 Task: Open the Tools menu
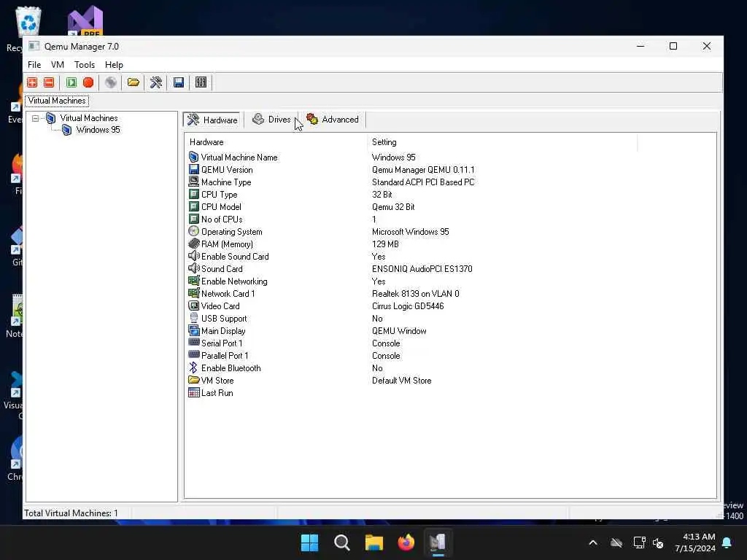[x=85, y=65]
